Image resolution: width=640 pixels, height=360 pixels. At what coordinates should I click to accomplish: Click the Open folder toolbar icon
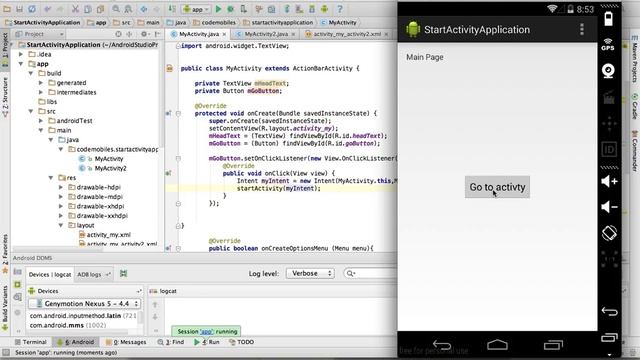[7, 9]
